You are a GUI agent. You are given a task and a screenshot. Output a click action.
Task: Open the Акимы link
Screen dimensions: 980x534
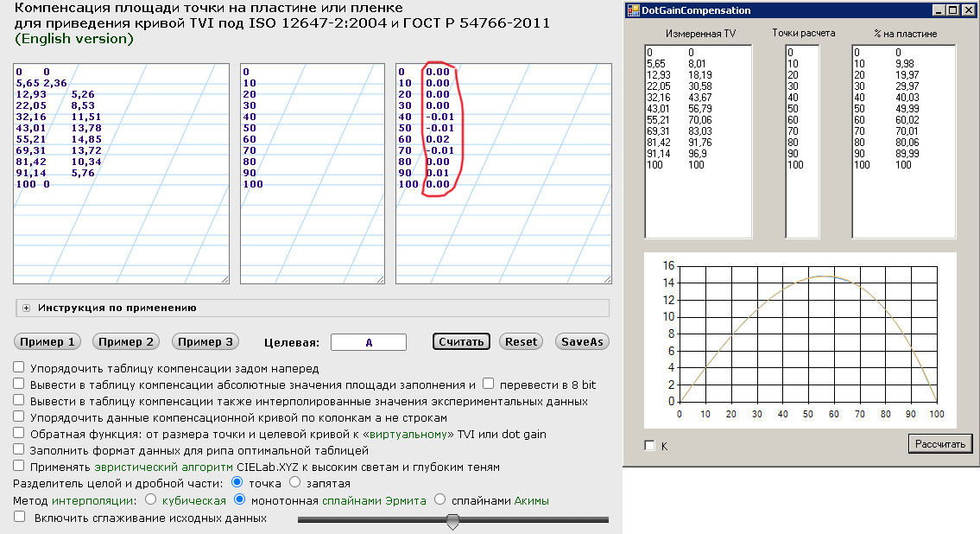pyautogui.click(x=531, y=501)
